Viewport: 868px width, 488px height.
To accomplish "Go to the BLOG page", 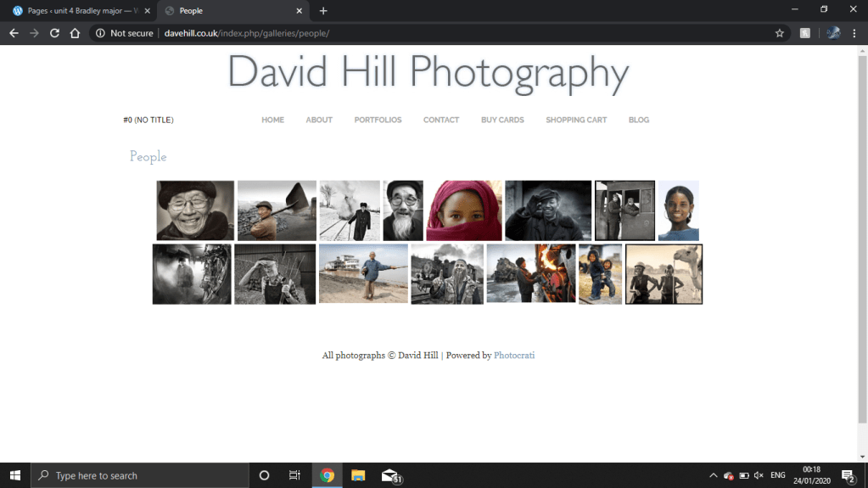I will [x=638, y=120].
